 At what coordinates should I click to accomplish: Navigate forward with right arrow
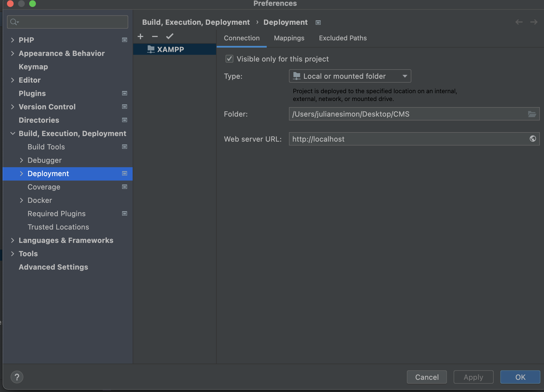coord(534,22)
